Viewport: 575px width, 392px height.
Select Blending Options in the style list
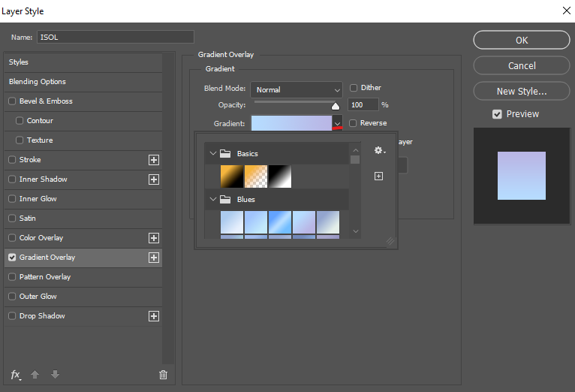pyautogui.click(x=83, y=82)
